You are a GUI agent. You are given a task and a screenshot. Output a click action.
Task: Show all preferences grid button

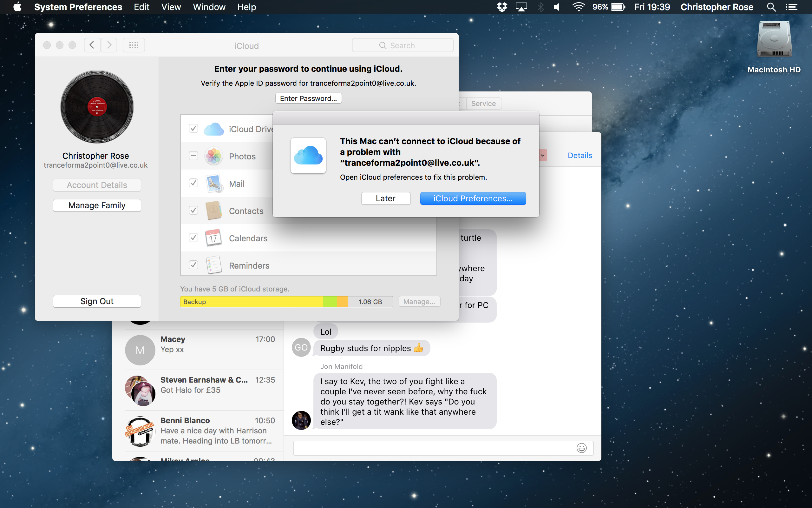134,45
